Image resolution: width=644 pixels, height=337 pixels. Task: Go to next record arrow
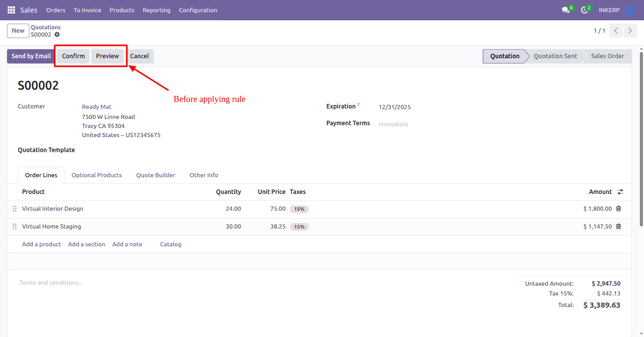(630, 31)
